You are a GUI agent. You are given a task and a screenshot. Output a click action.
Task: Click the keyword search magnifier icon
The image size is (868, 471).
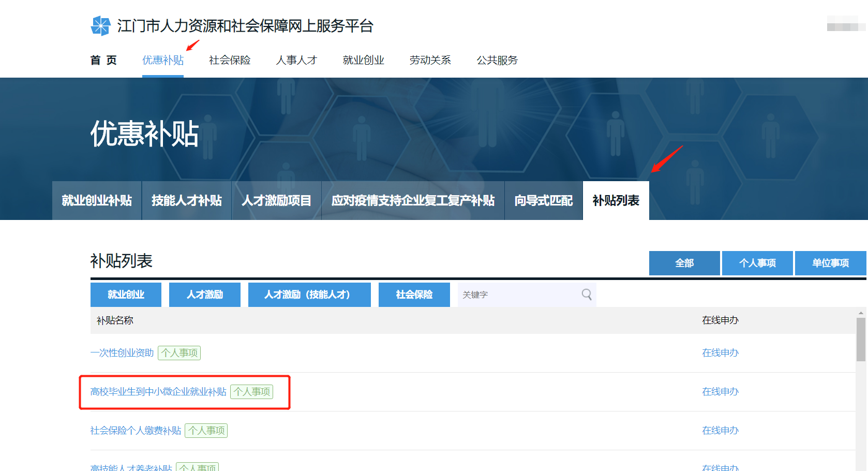click(x=587, y=295)
